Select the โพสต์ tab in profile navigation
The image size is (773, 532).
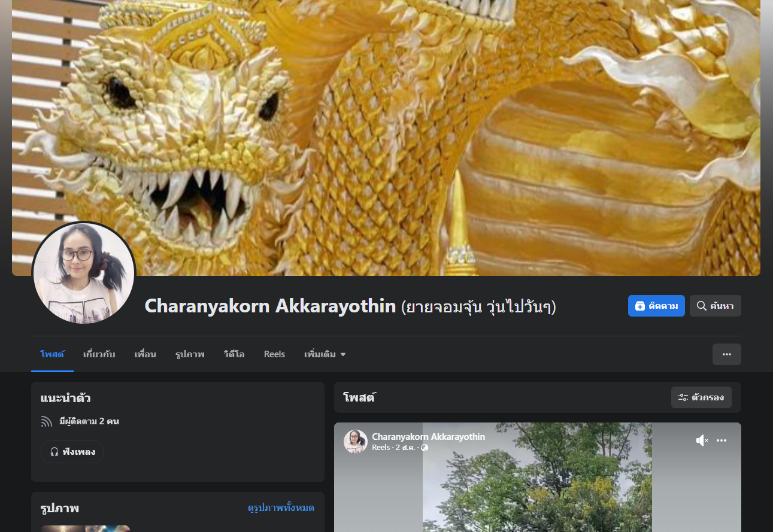52,354
